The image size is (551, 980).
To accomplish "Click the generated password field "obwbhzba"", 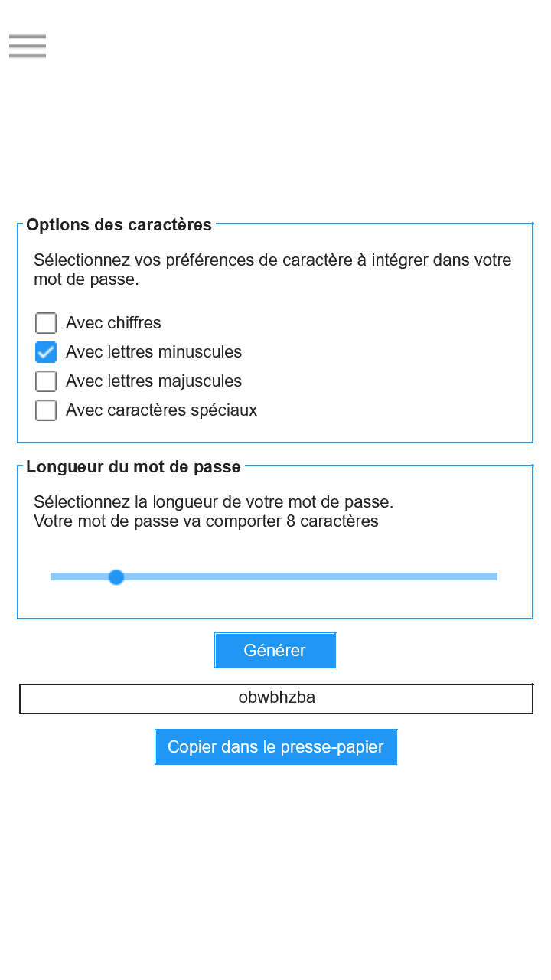I will click(x=276, y=698).
